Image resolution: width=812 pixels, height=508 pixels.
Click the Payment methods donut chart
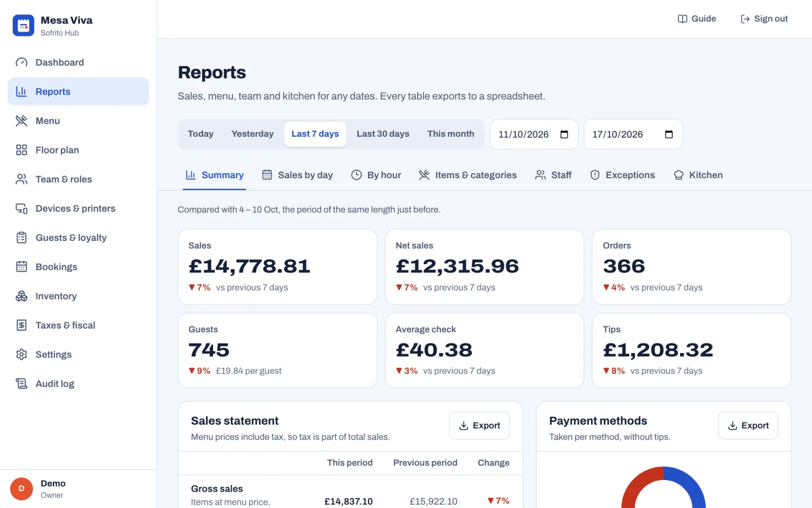pyautogui.click(x=663, y=488)
